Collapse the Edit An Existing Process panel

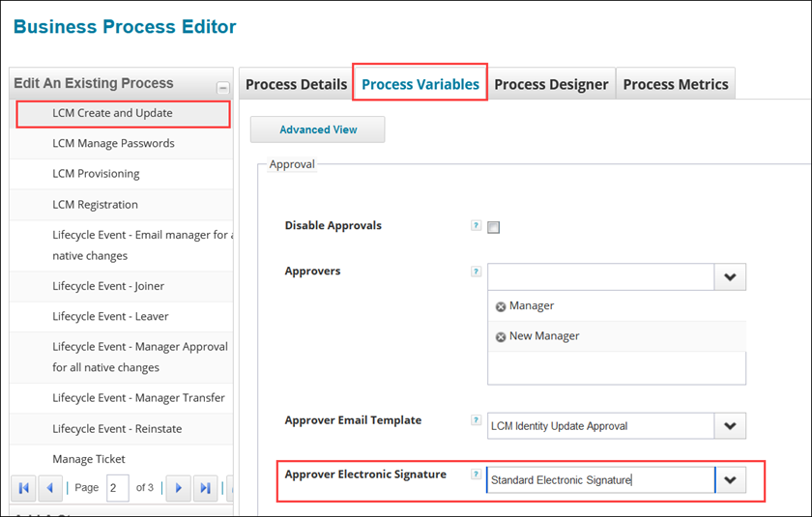pyautogui.click(x=222, y=87)
